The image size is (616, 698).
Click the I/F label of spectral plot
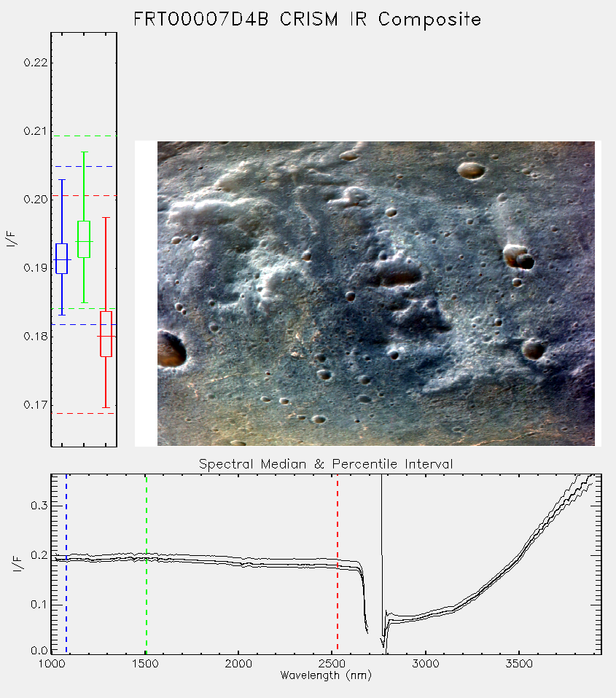tap(17, 563)
